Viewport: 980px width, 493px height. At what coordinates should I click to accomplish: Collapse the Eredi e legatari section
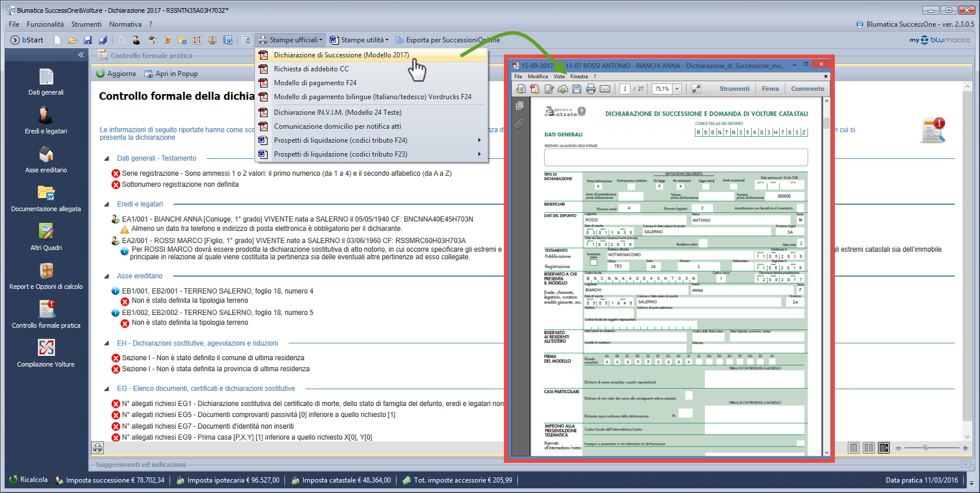[107, 204]
